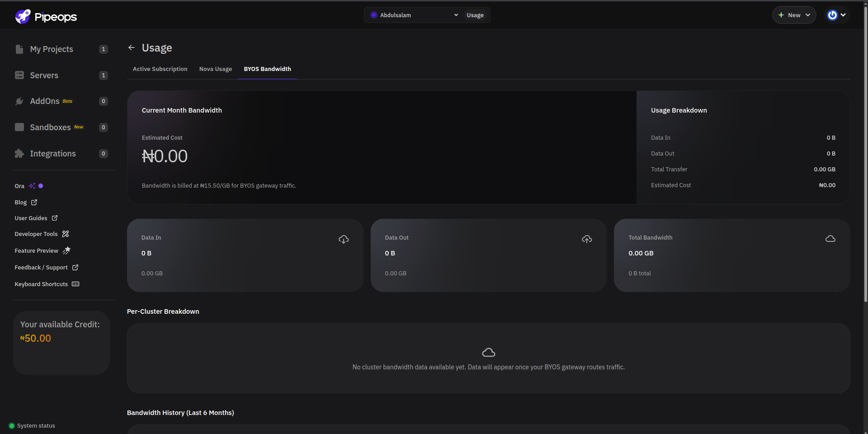The height and width of the screenshot is (434, 868).
Task: Click the ₦50.00 available credit amount
Action: [36, 338]
